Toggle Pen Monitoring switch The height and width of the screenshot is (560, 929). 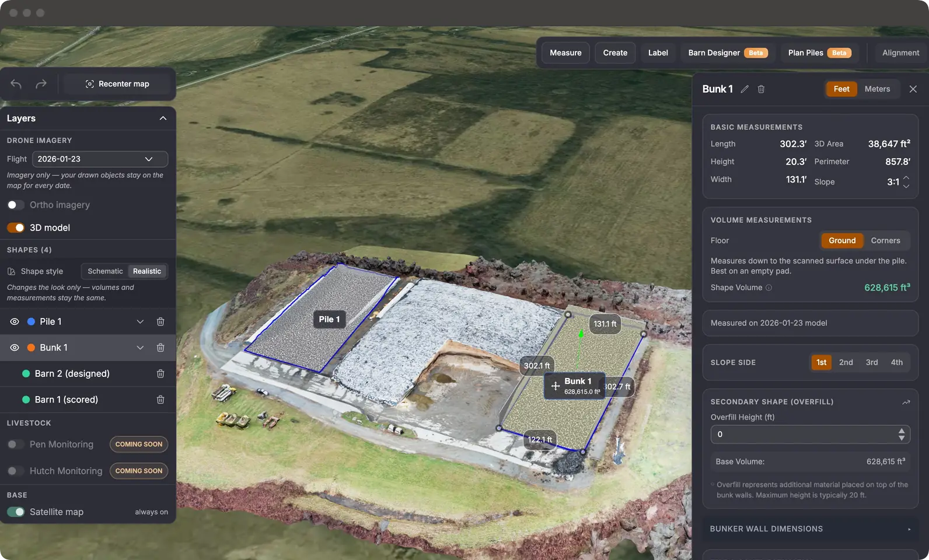(x=16, y=444)
